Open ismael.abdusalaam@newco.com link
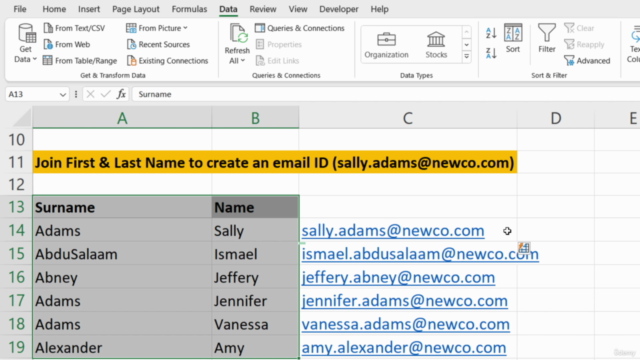 click(x=420, y=254)
